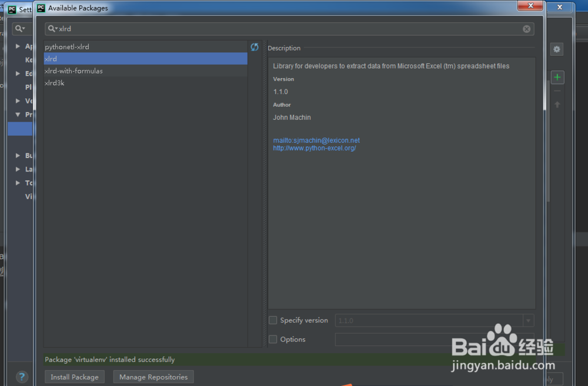Expand the Ap settings tree node
The image size is (588, 386).
[18, 46]
